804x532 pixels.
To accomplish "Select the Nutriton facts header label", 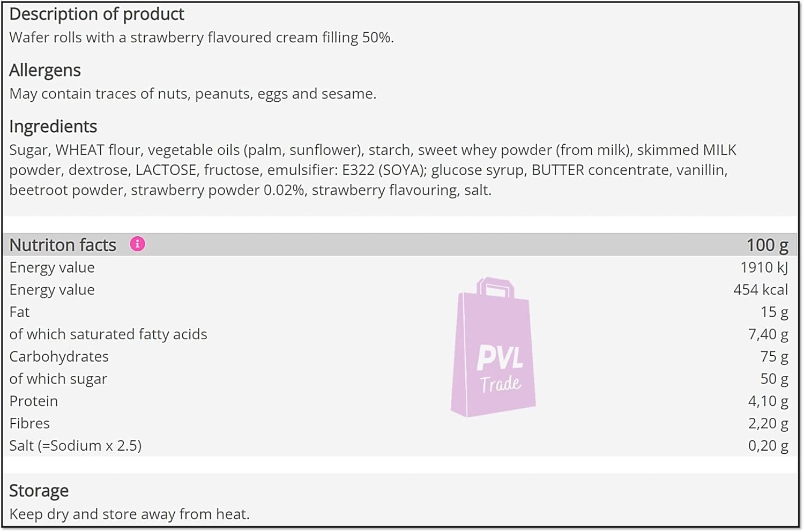I will tap(63, 245).
